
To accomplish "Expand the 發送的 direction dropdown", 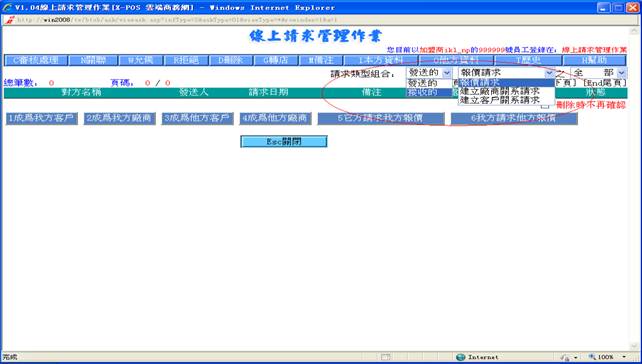I will click(429, 73).
